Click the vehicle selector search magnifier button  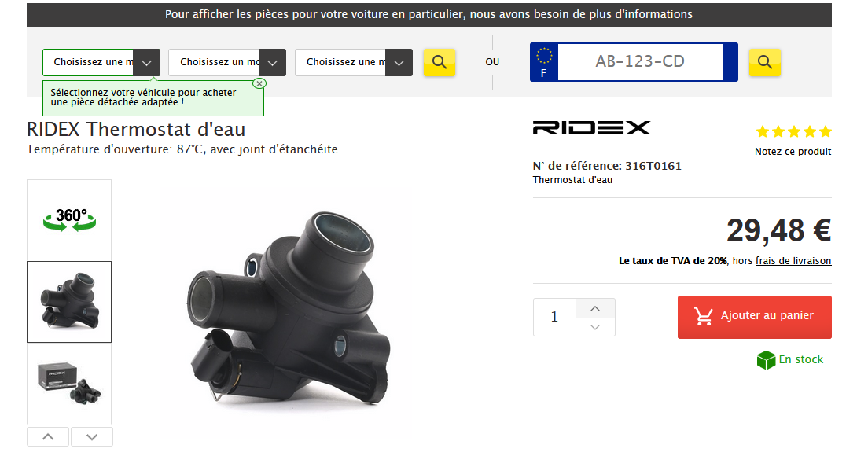click(x=439, y=62)
